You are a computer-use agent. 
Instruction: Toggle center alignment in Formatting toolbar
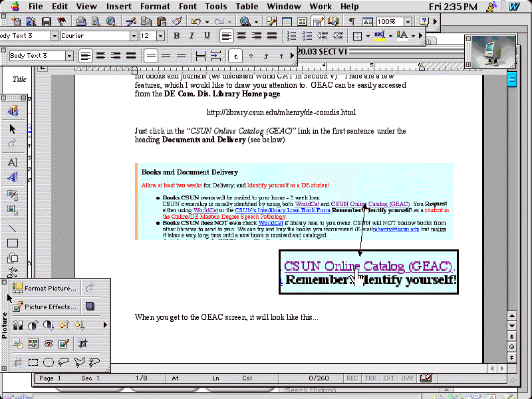241,36
